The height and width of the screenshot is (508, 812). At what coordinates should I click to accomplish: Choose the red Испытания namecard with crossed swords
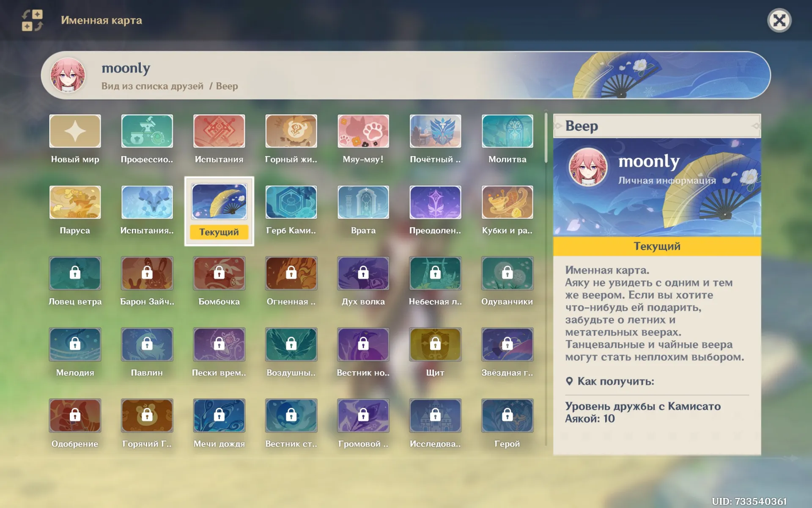pyautogui.click(x=219, y=131)
